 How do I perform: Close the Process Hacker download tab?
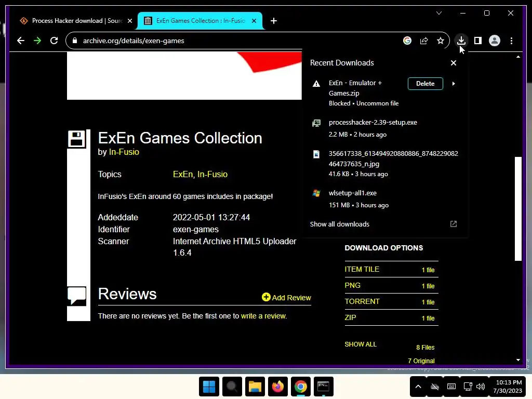click(129, 21)
